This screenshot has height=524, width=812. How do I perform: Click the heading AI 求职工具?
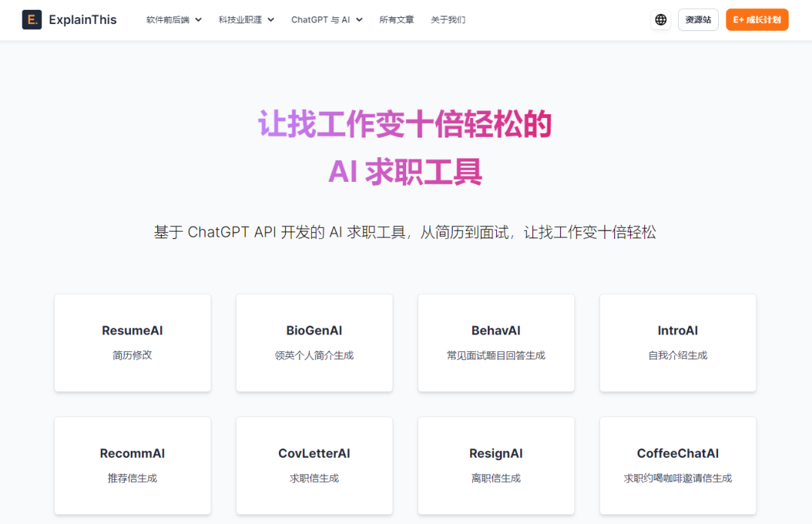point(405,172)
